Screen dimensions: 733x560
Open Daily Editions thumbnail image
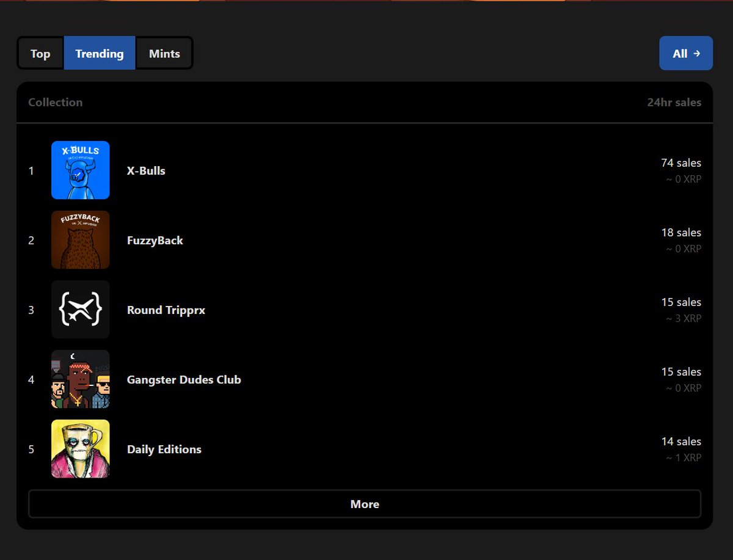[x=81, y=449]
